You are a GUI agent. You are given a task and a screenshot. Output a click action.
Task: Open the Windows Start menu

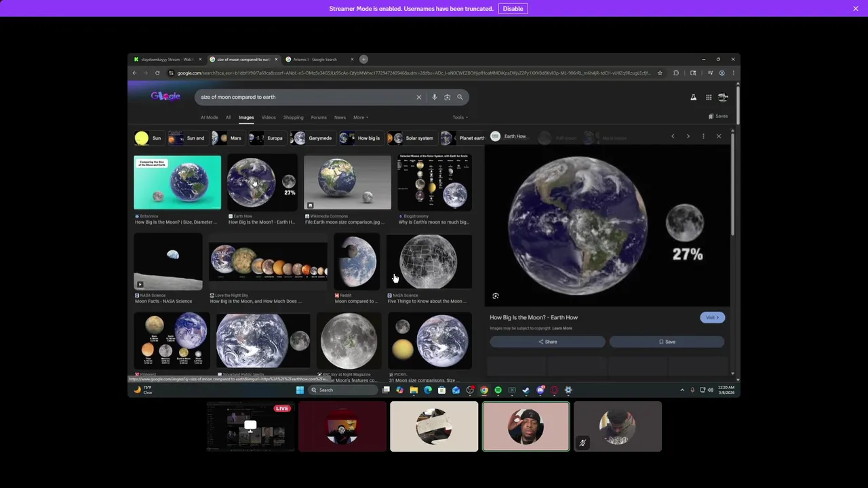(300, 390)
